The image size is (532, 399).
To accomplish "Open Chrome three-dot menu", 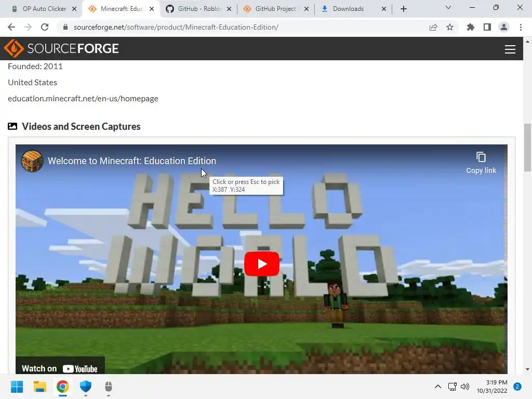I will tap(521, 27).
